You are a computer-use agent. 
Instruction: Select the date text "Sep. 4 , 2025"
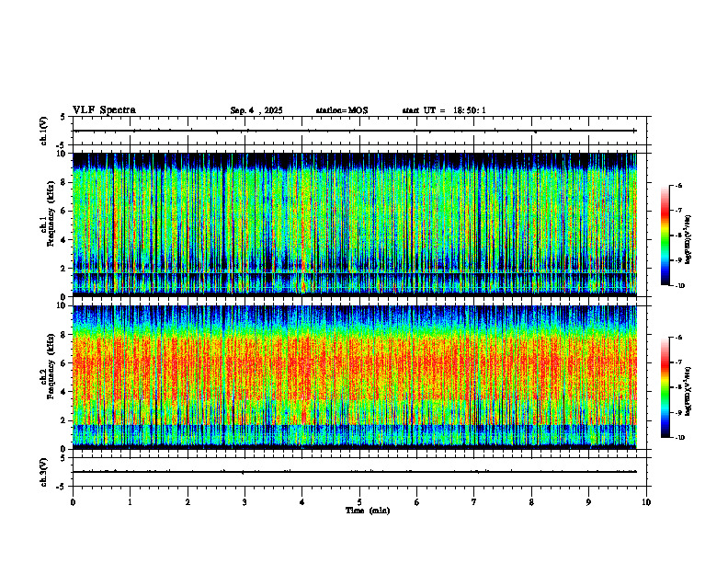tap(256, 110)
